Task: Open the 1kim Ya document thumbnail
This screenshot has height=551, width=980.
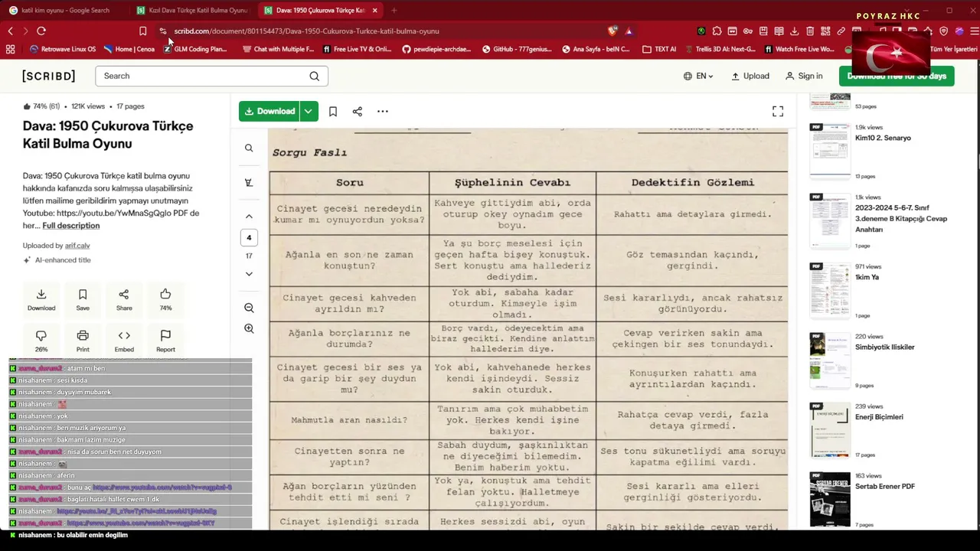Action: [x=830, y=291]
